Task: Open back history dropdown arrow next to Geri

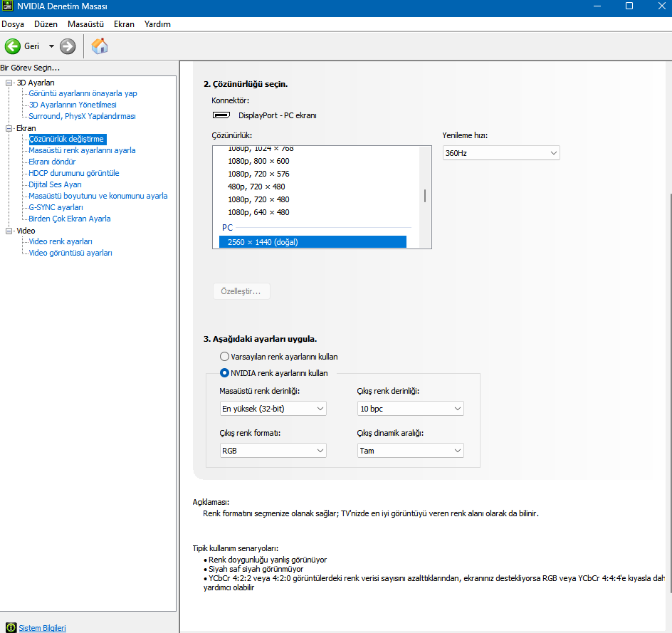Action: tap(51, 46)
